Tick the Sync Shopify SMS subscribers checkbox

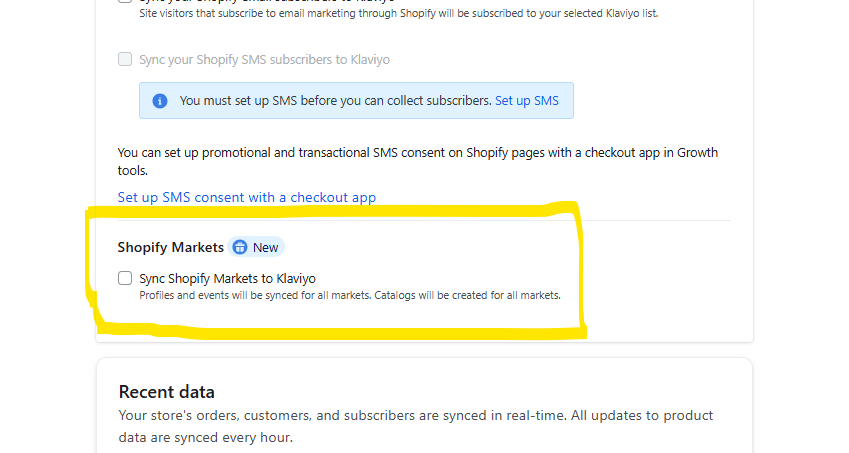125,59
